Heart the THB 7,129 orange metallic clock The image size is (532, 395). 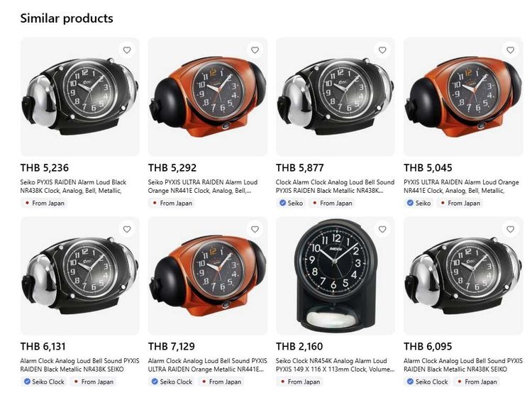pyautogui.click(x=255, y=229)
